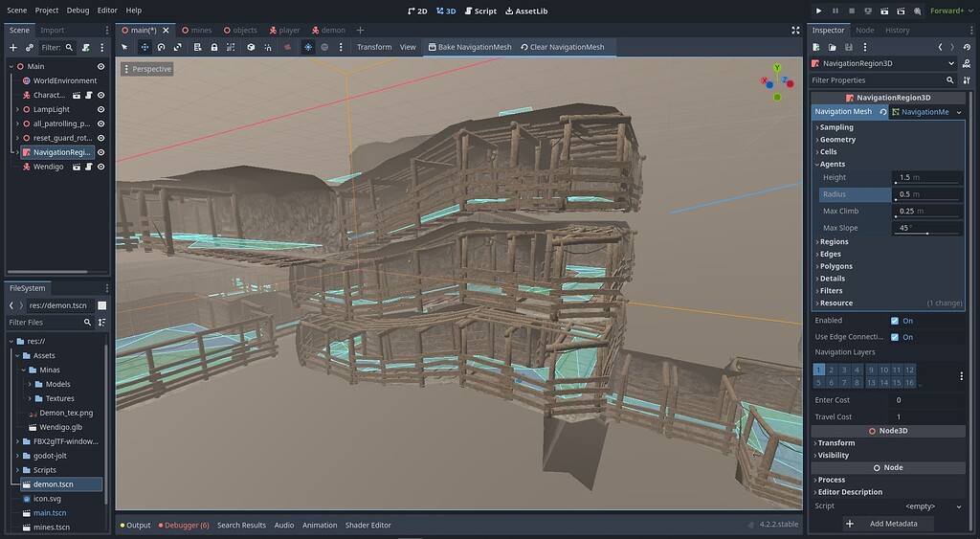Toggle visibility of Main node

(x=100, y=66)
